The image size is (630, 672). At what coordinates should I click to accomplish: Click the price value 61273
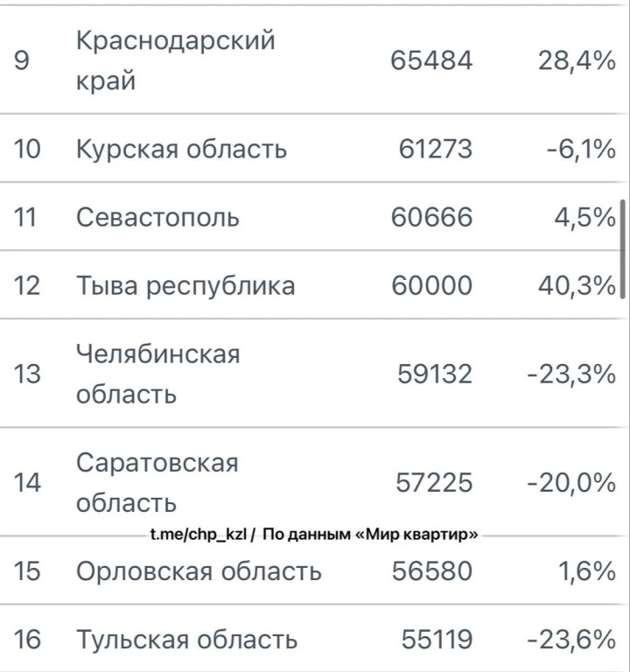435,149
